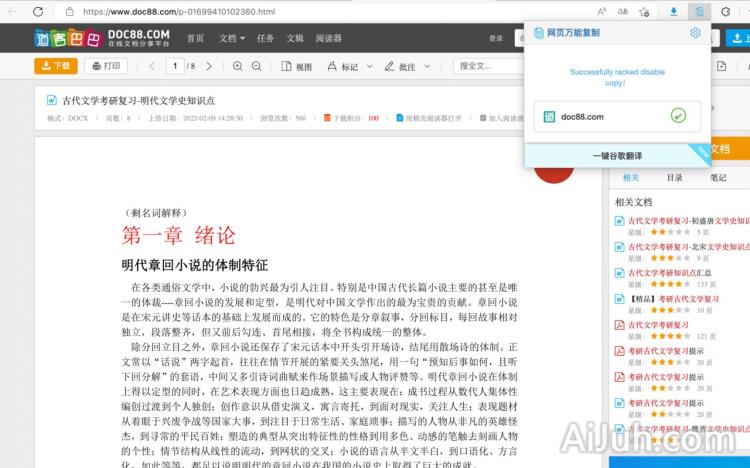
Task: Open the 首页 menu item
Action: pos(195,38)
